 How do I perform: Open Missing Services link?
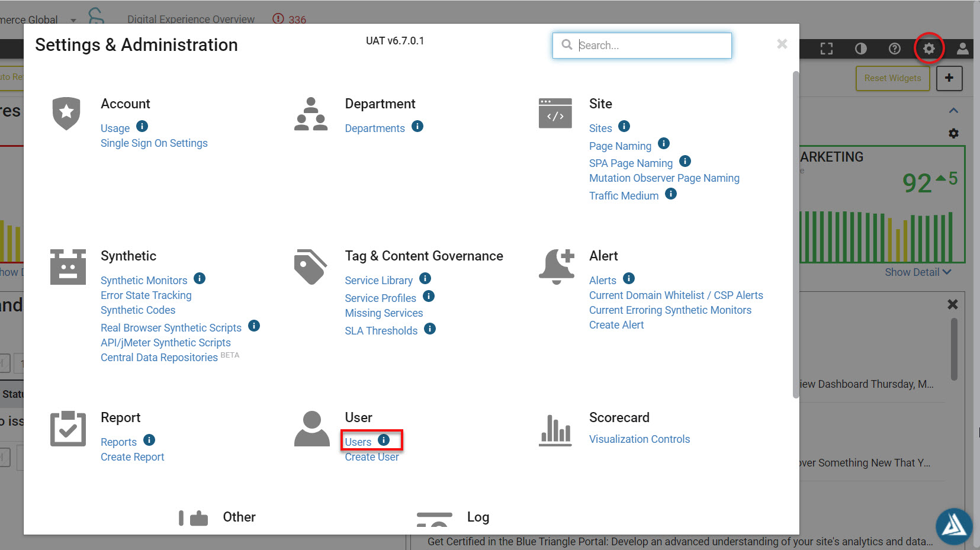click(384, 313)
